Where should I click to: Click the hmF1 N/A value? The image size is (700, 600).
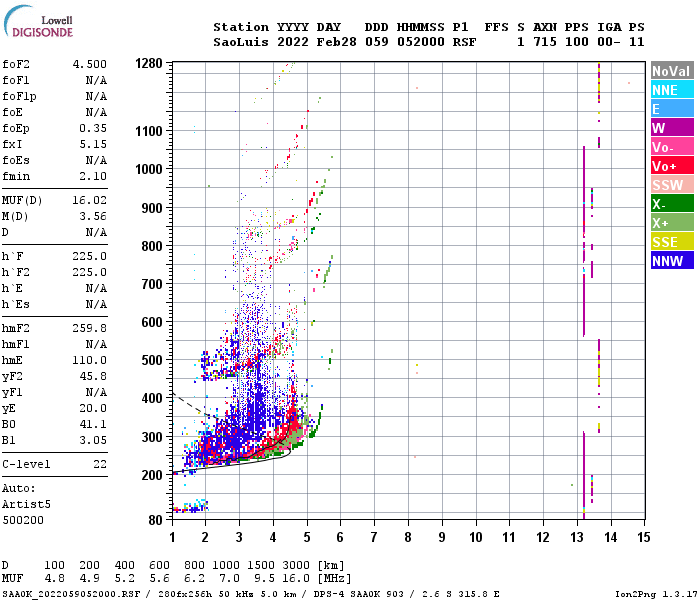click(x=96, y=345)
